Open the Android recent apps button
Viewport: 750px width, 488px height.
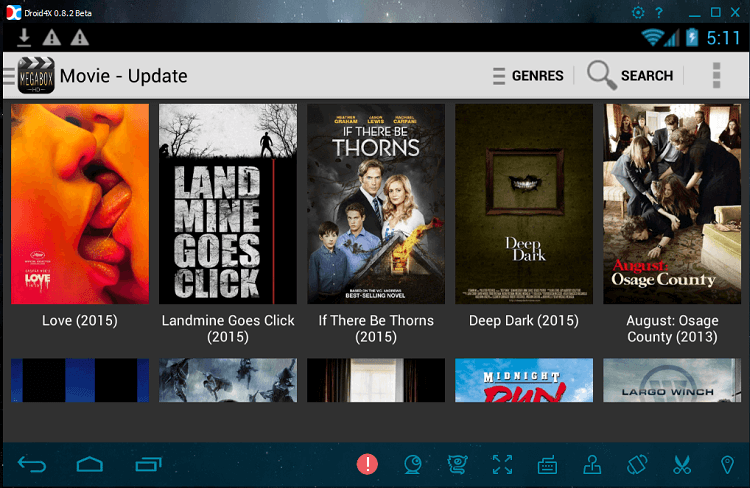pyautogui.click(x=148, y=465)
